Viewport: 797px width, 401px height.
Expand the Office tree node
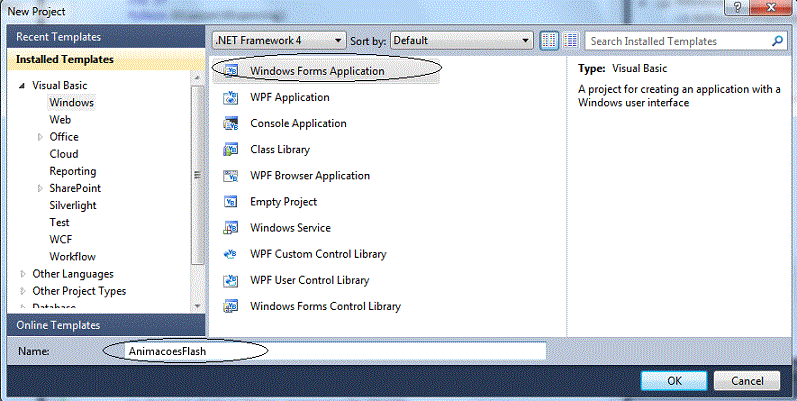40,137
